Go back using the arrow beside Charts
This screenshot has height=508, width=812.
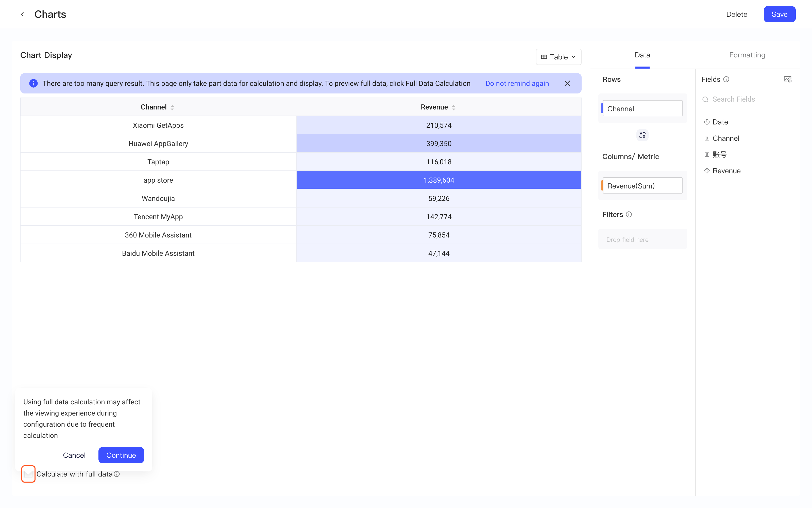pyautogui.click(x=23, y=14)
